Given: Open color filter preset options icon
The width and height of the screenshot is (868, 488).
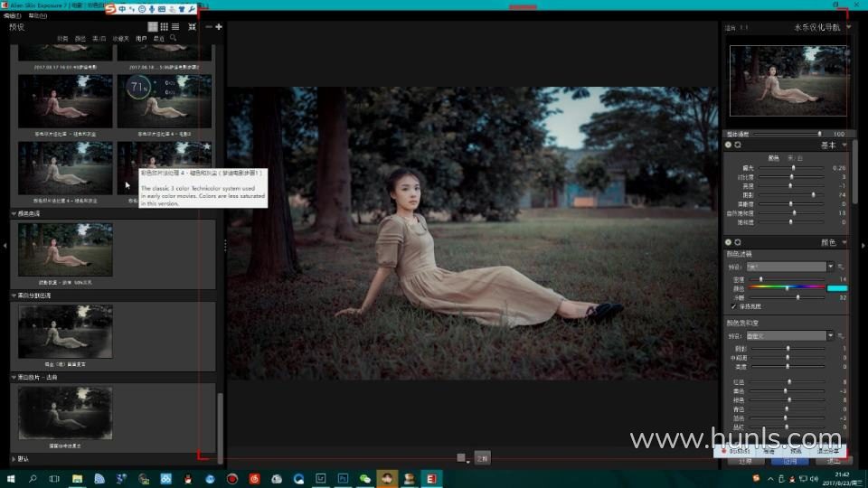Looking at the screenshot, I should [x=841, y=267].
